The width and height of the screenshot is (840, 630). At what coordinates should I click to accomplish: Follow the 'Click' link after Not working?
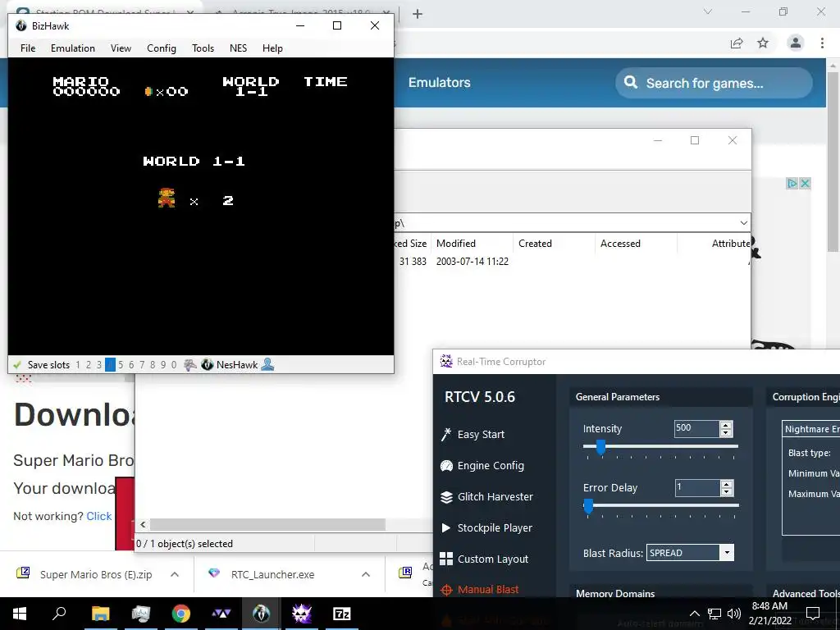pyautogui.click(x=99, y=516)
